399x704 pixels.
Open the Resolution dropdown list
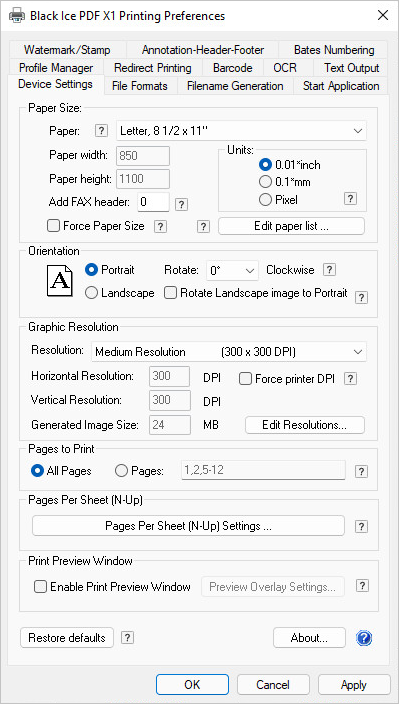coord(229,352)
